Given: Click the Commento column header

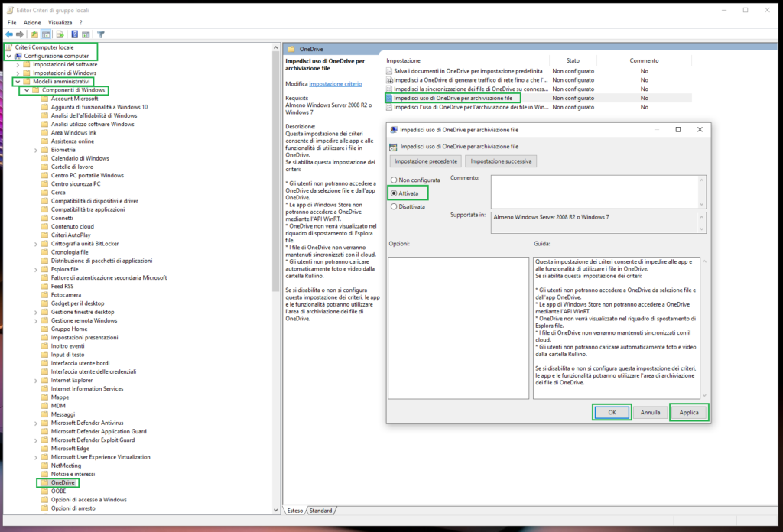Looking at the screenshot, I should pyautogui.click(x=644, y=60).
